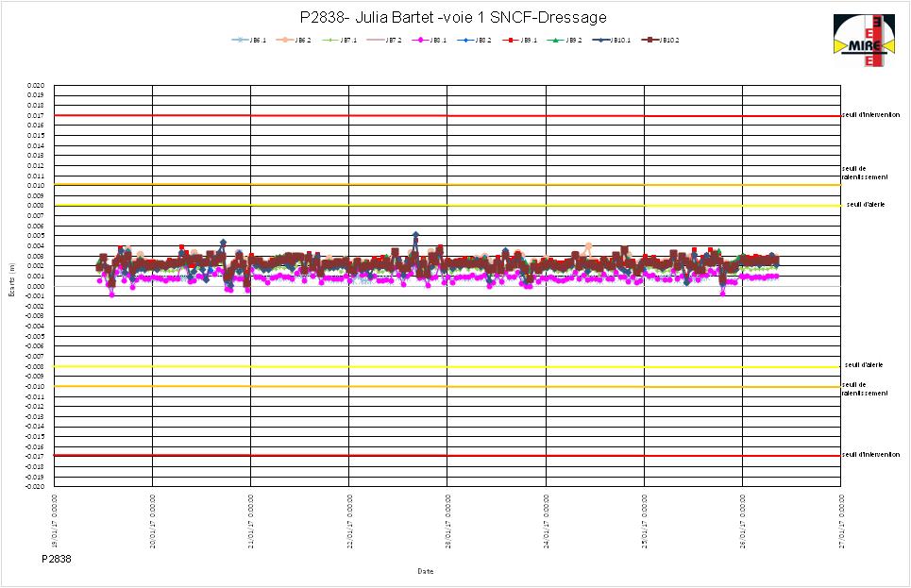The width and height of the screenshot is (911, 588).
Task: Select the JB7.2 legend entry
Action: click(384, 40)
